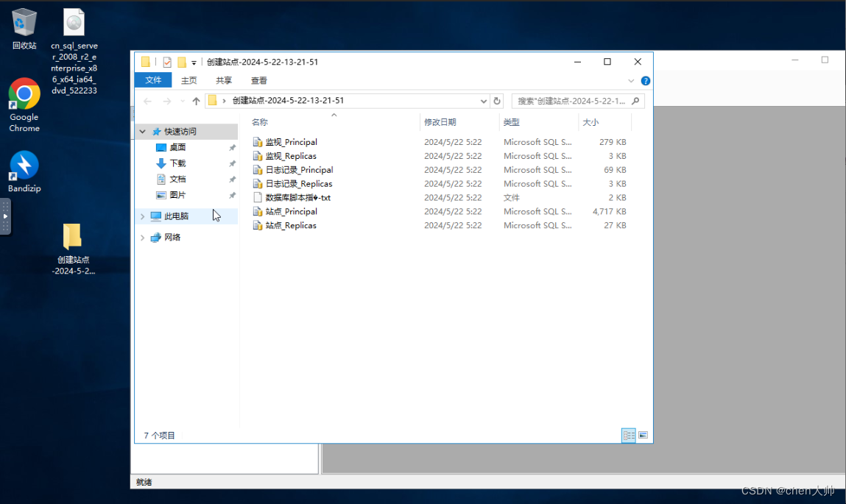Switch to large icons view layout
The width and height of the screenshot is (846, 504).
pos(643,435)
